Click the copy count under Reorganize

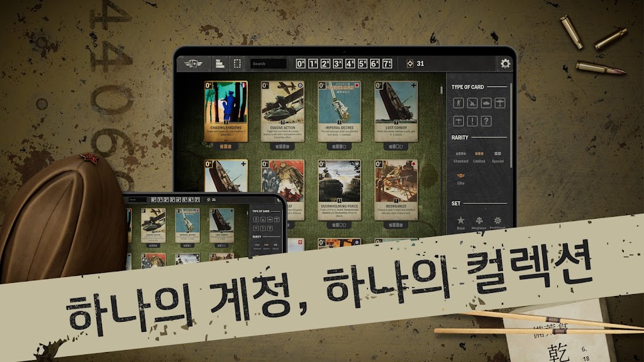(396, 224)
